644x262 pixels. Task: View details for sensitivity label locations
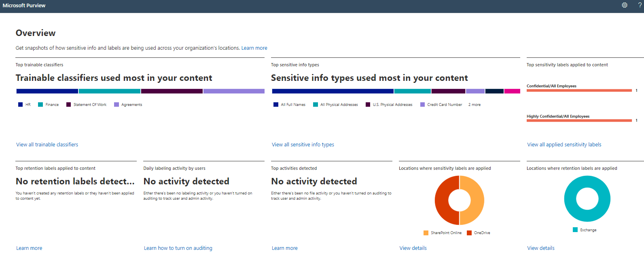[413, 248]
